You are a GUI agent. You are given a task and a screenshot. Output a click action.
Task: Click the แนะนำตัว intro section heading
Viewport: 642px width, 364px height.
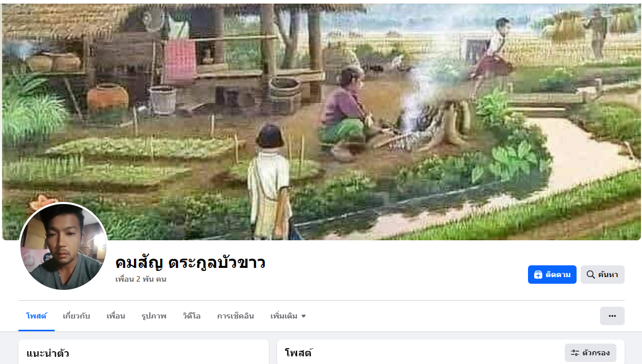[48, 353]
